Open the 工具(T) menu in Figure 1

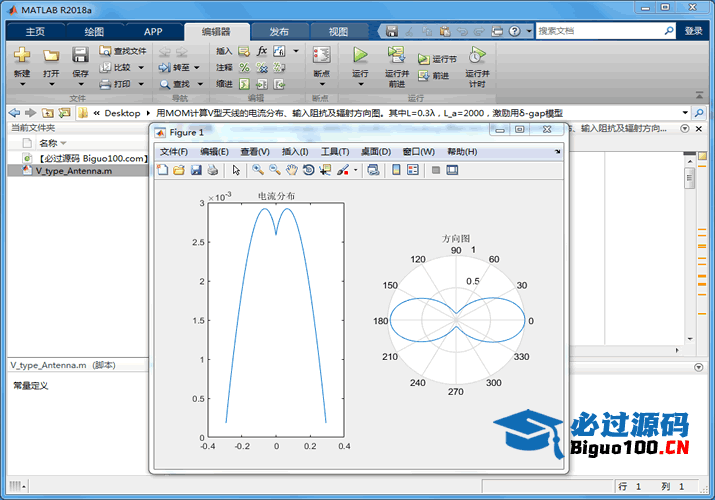pyautogui.click(x=335, y=151)
